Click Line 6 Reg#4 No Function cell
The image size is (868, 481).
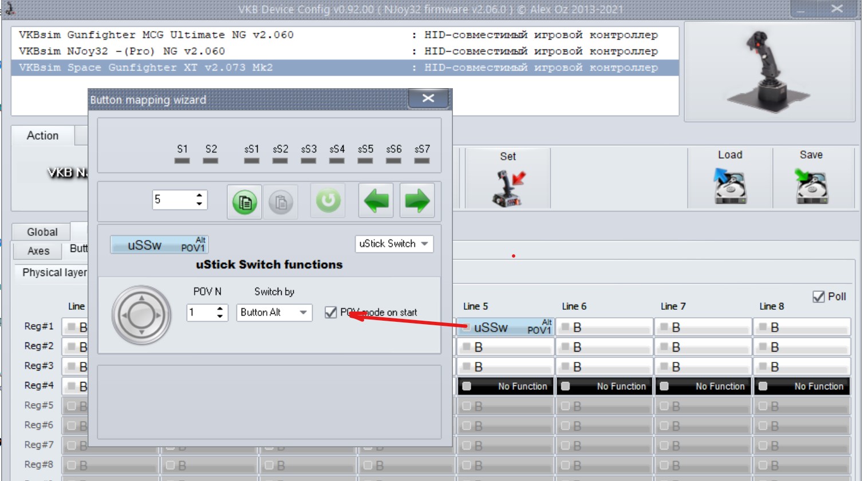coord(605,386)
